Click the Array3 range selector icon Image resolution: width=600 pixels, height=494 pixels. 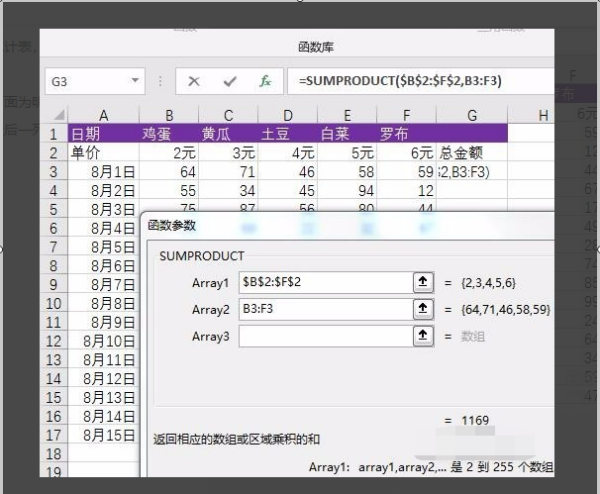coord(424,337)
